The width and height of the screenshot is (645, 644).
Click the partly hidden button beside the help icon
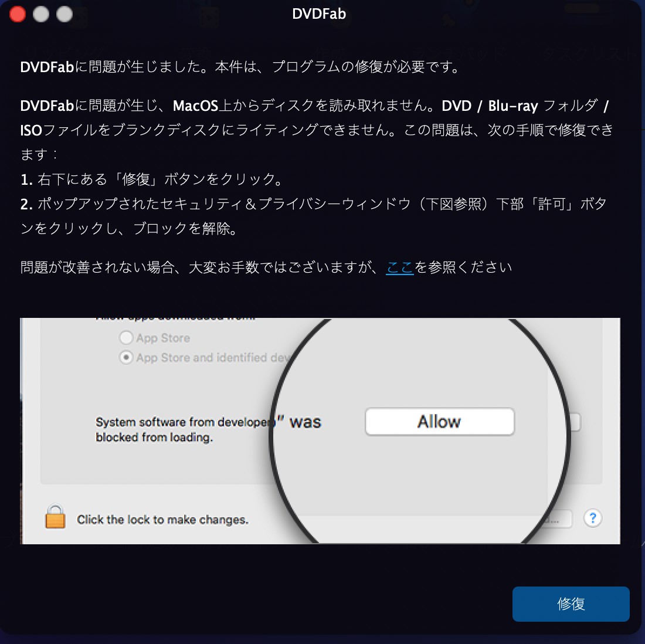click(559, 518)
